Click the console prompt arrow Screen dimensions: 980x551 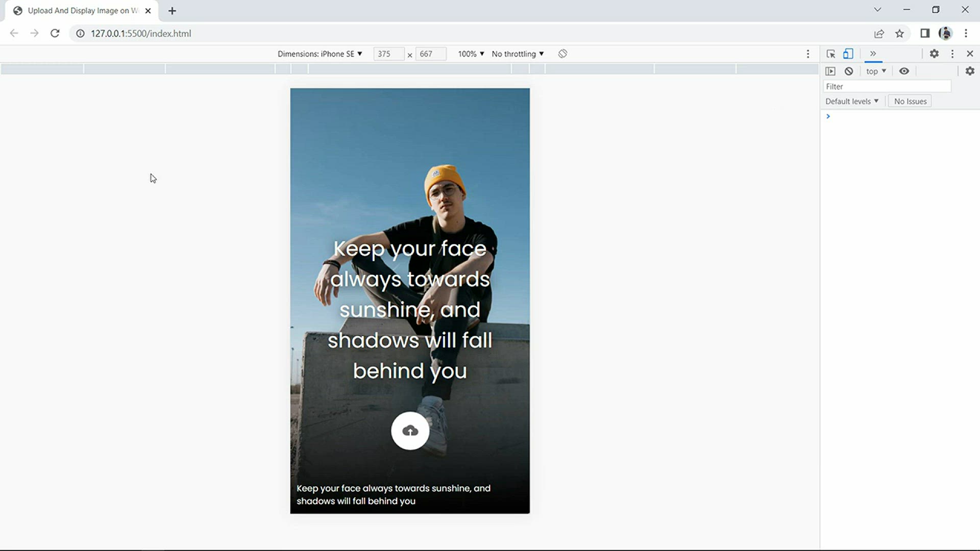coord(828,116)
